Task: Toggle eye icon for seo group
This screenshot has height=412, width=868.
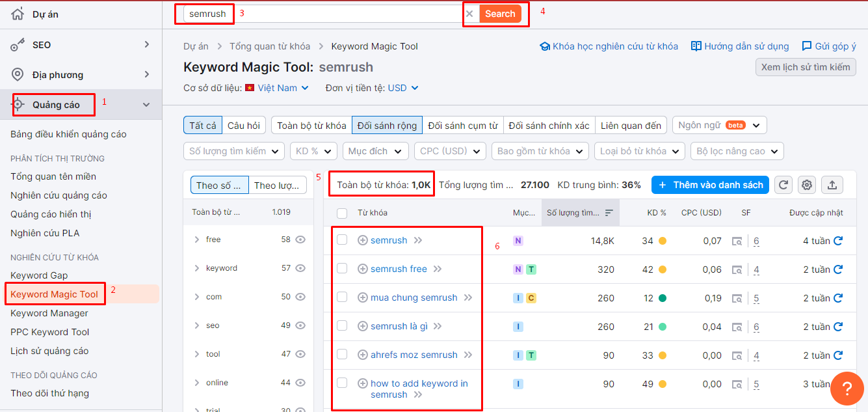Action: click(x=300, y=325)
